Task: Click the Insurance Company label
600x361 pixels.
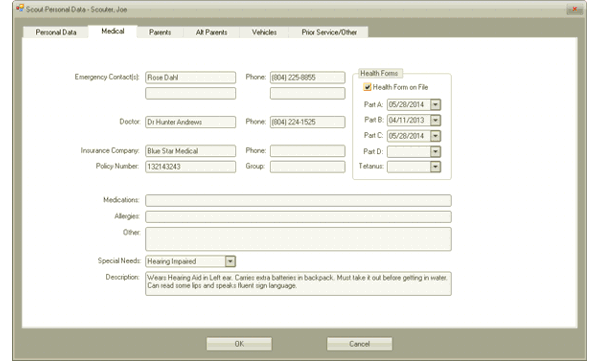Action: tap(110, 150)
